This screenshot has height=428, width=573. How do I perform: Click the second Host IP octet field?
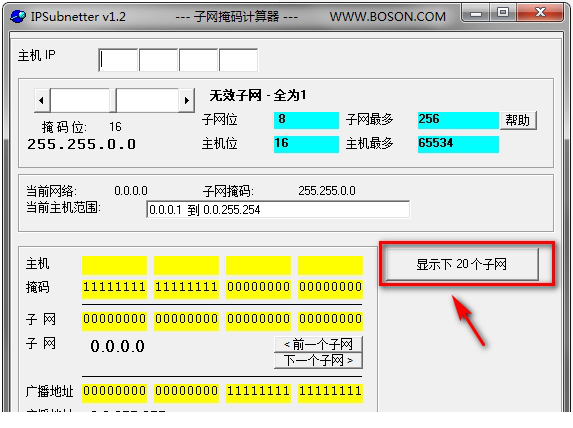pos(159,60)
